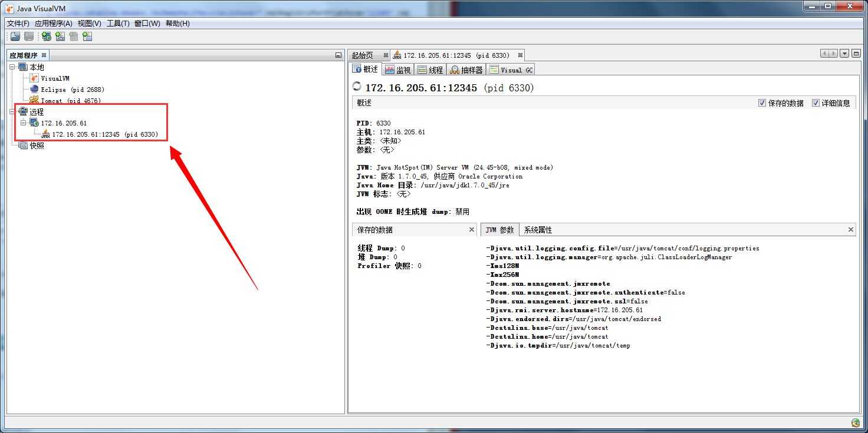Click the 监视 tab chart icon
Image resolution: width=868 pixels, height=433 pixels.
pyautogui.click(x=390, y=70)
